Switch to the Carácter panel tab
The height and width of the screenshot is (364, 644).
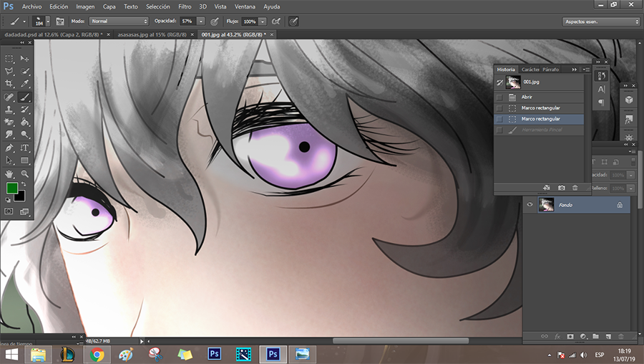coord(530,70)
